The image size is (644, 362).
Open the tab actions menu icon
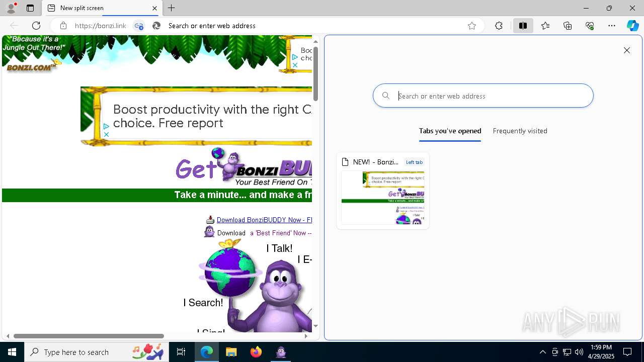point(30,8)
